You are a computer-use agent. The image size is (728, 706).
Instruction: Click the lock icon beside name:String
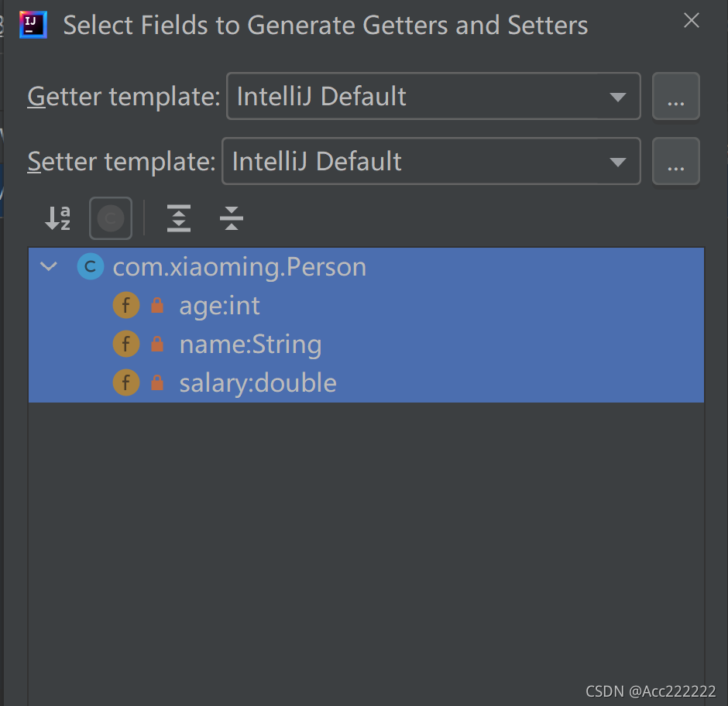[x=157, y=344]
